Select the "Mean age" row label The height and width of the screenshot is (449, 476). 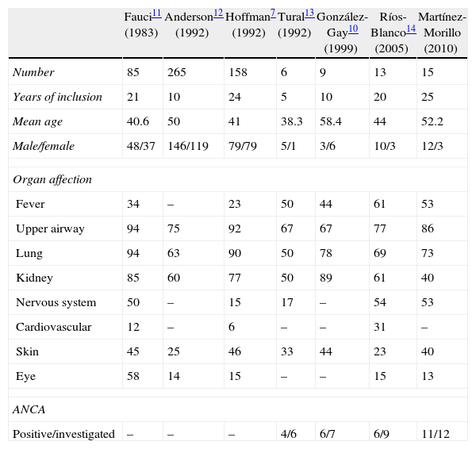(37, 121)
